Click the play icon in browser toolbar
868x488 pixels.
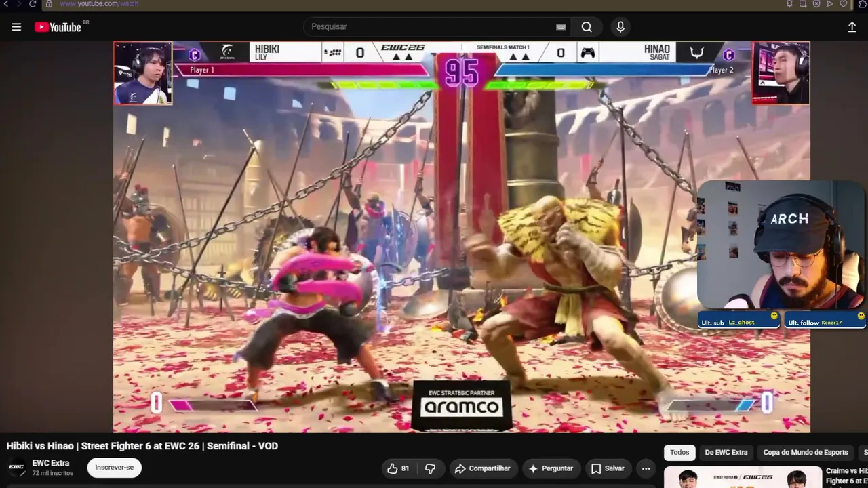830,4
